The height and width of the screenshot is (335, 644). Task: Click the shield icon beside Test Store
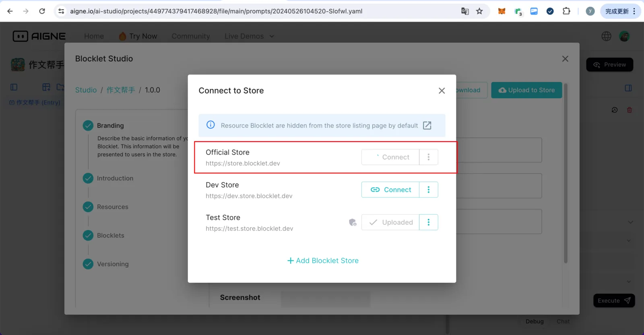[353, 222]
